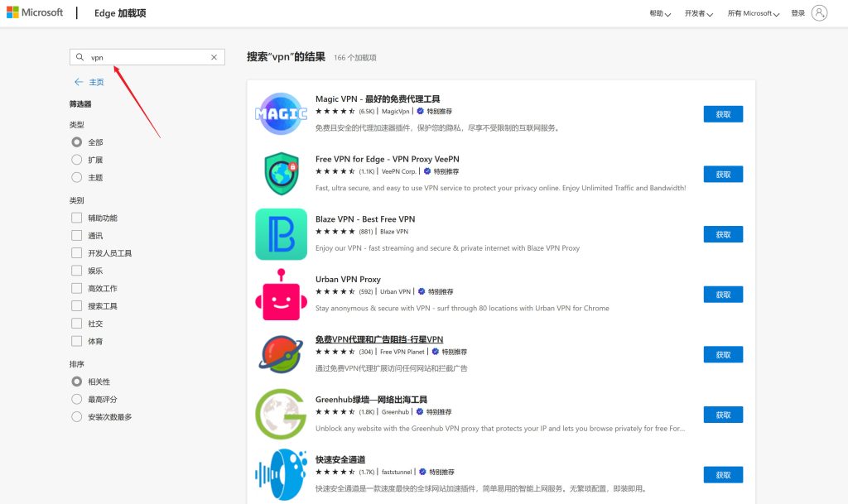848x504 pixels.
Task: Open Magic VPN - 最好的免费代理工具 title
Action: click(x=378, y=98)
